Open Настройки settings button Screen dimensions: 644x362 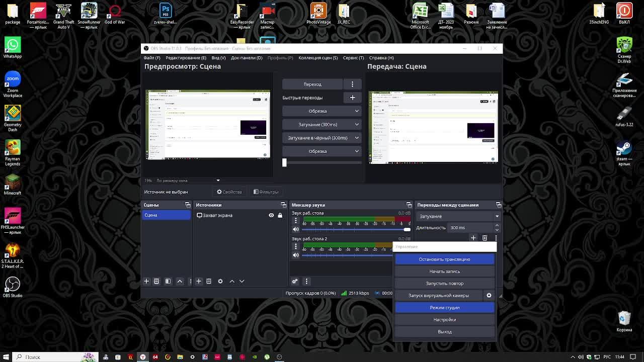point(445,319)
